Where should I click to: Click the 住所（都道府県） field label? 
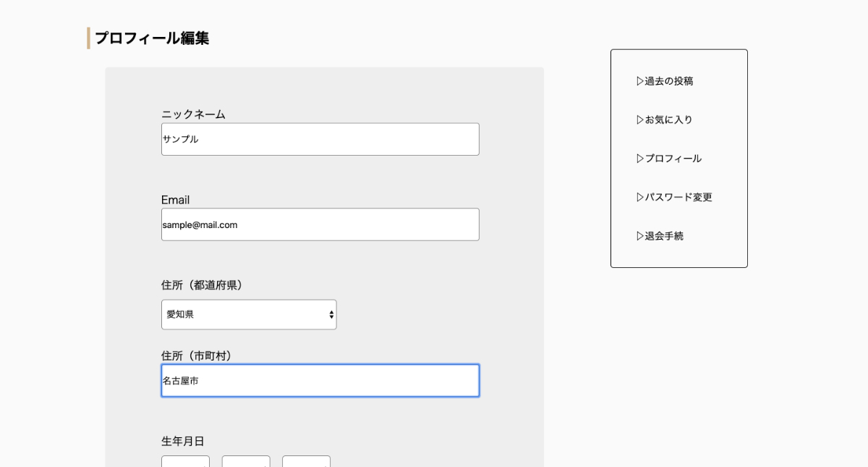(x=203, y=285)
